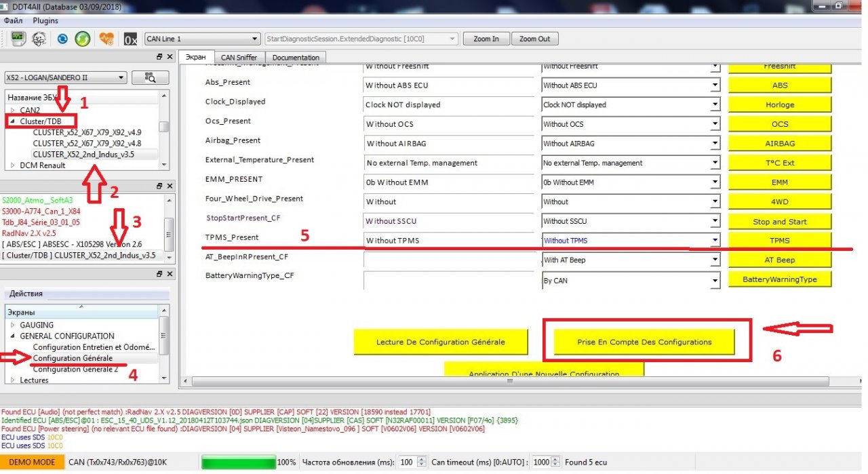Viewport: 868px width, 474px height.
Task: Collapse the Cluster/TDB tree node
Action: pyautogui.click(x=12, y=121)
